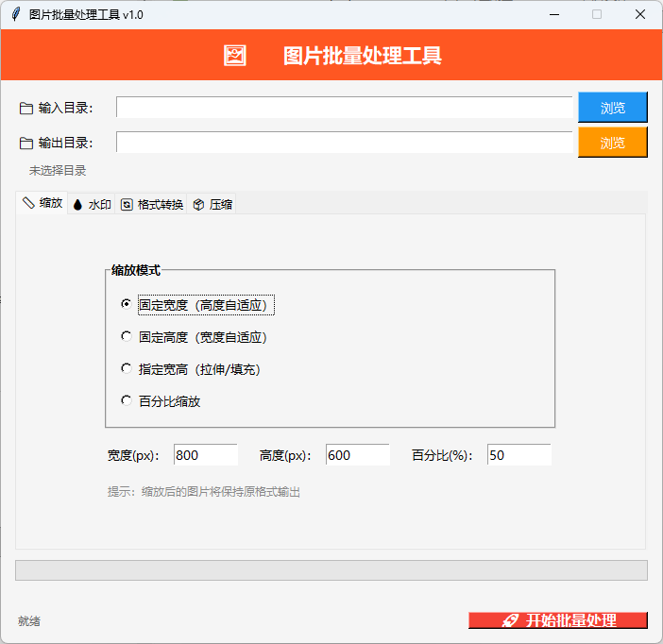Click folder icon beside 输出目录
The height and width of the screenshot is (644, 663).
pos(26,144)
